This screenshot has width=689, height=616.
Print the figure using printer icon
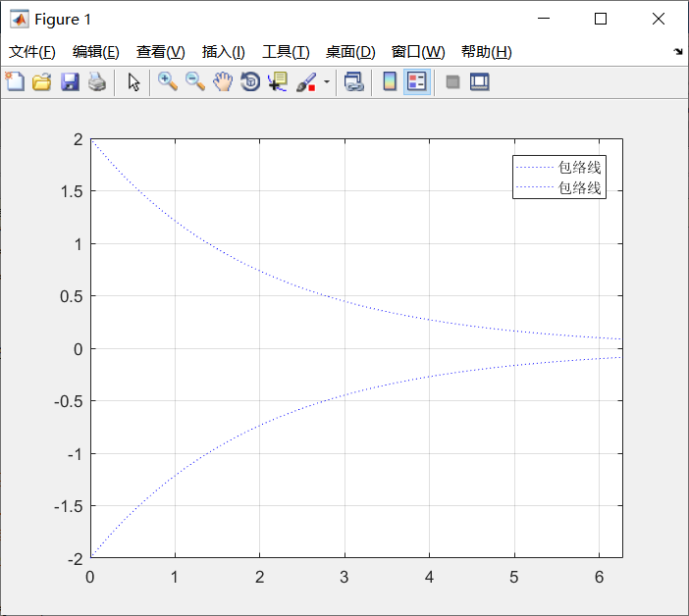[x=97, y=82]
